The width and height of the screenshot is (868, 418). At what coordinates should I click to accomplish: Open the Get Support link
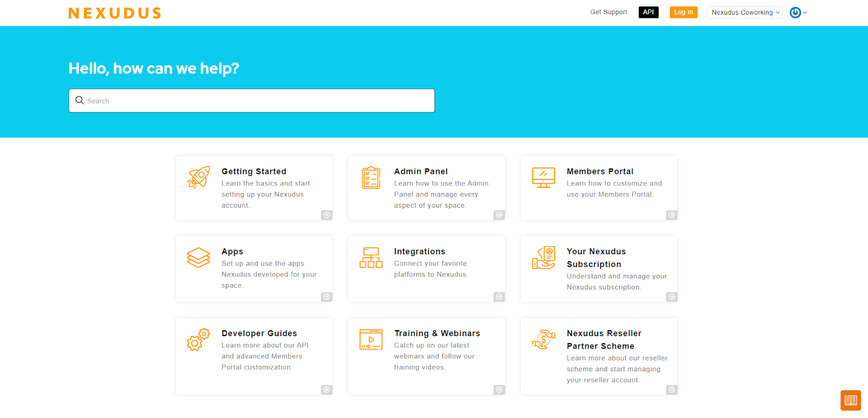(608, 12)
